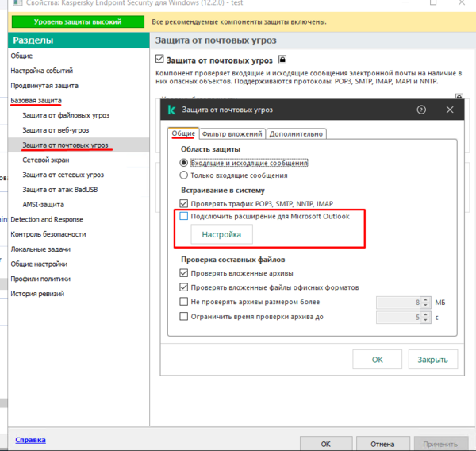Open the Общие section in sidebar
The image size is (476, 451).
click(x=21, y=56)
